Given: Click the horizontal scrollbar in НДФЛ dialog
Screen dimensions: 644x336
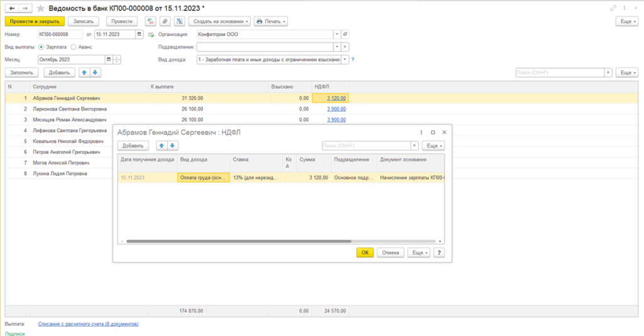Looking at the screenshot, I should pyautogui.click(x=239, y=241).
